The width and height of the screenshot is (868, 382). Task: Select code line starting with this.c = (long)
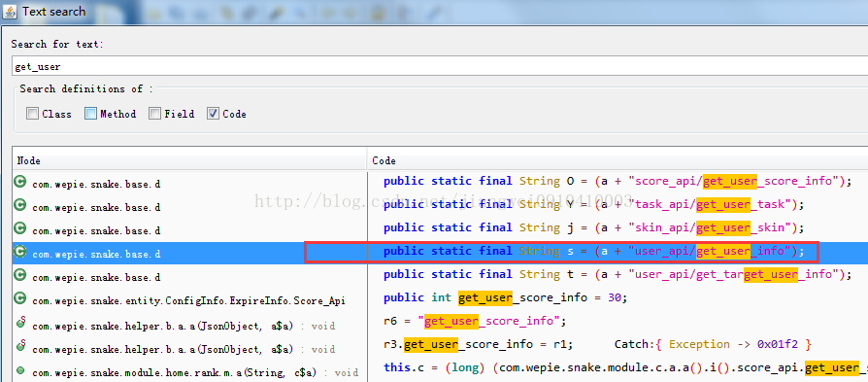(625, 368)
